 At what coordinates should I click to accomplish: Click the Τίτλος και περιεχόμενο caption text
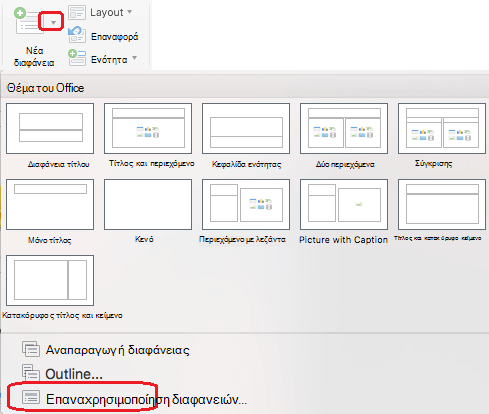(152, 164)
